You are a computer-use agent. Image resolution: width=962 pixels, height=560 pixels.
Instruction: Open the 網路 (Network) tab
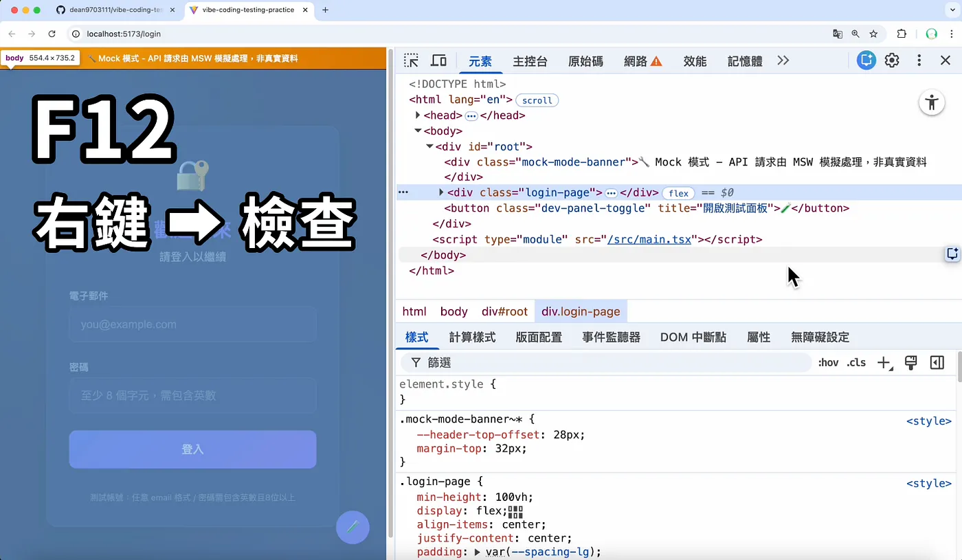[x=642, y=61]
